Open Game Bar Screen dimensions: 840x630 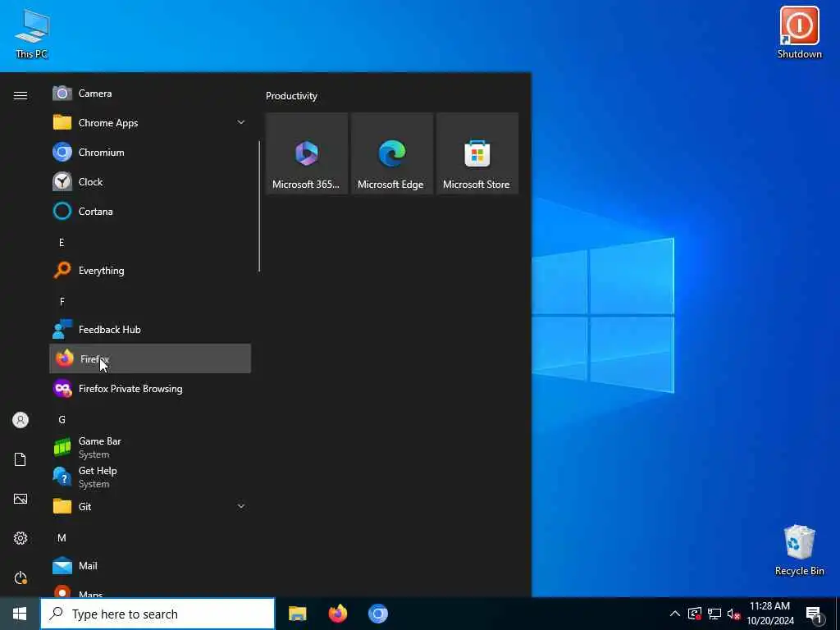[x=150, y=447]
